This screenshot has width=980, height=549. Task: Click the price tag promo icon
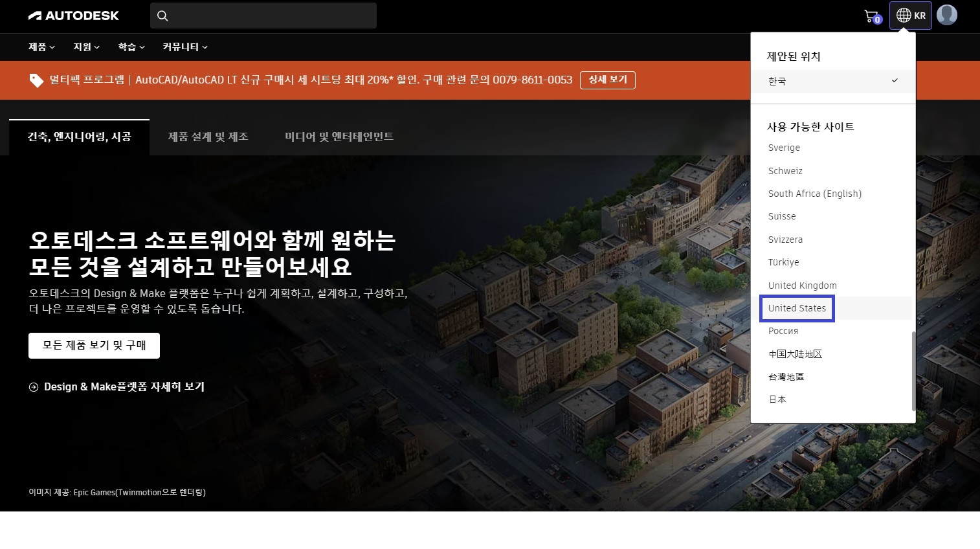point(36,80)
